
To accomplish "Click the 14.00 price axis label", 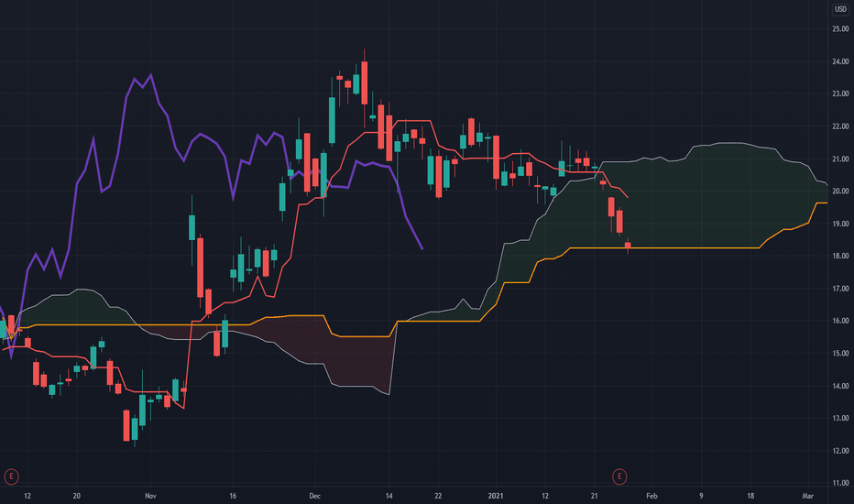I will 840,387.
